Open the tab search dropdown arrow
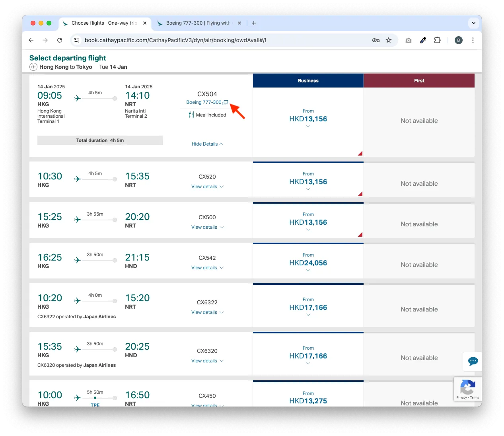Image resolution: width=504 pixels, height=436 pixels. [x=473, y=23]
